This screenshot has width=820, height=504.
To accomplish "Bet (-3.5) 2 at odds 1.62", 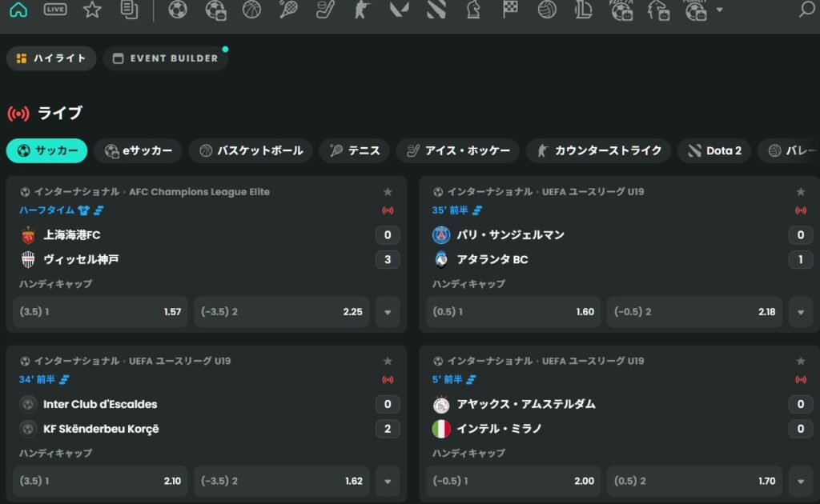I will click(x=281, y=481).
